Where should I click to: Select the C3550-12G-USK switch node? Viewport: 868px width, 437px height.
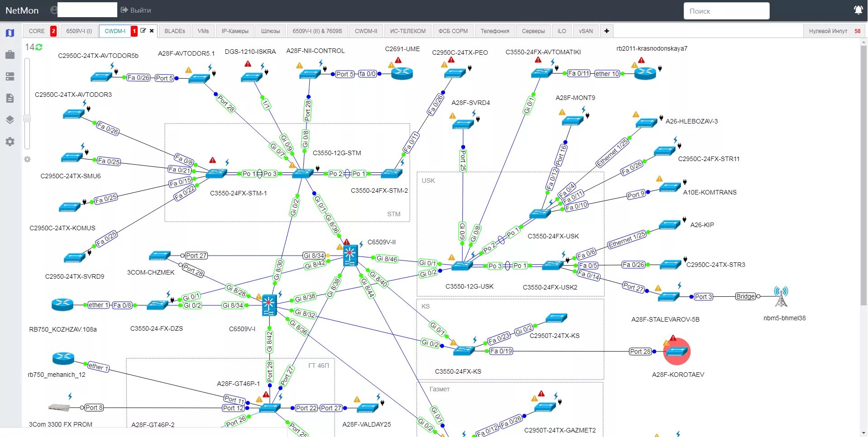(462, 266)
